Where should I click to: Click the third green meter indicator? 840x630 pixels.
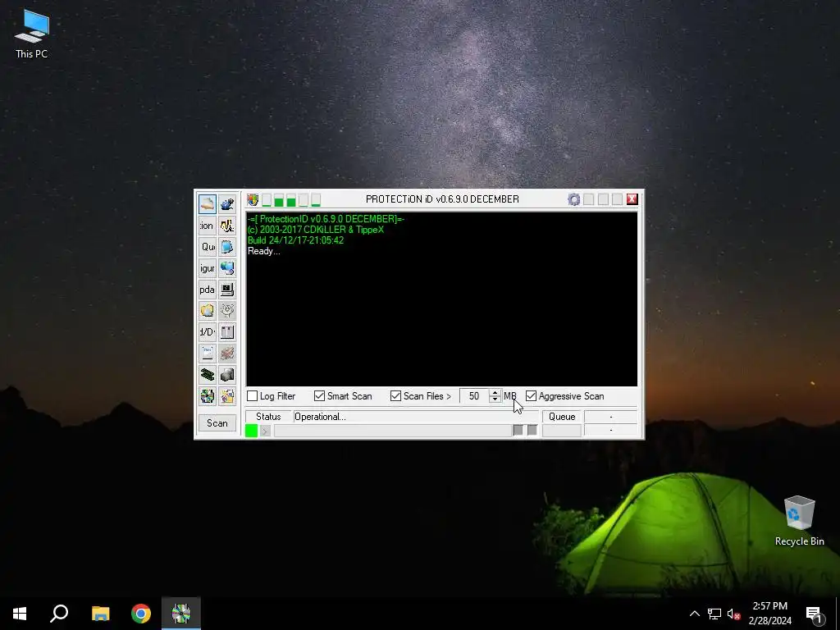coord(291,200)
